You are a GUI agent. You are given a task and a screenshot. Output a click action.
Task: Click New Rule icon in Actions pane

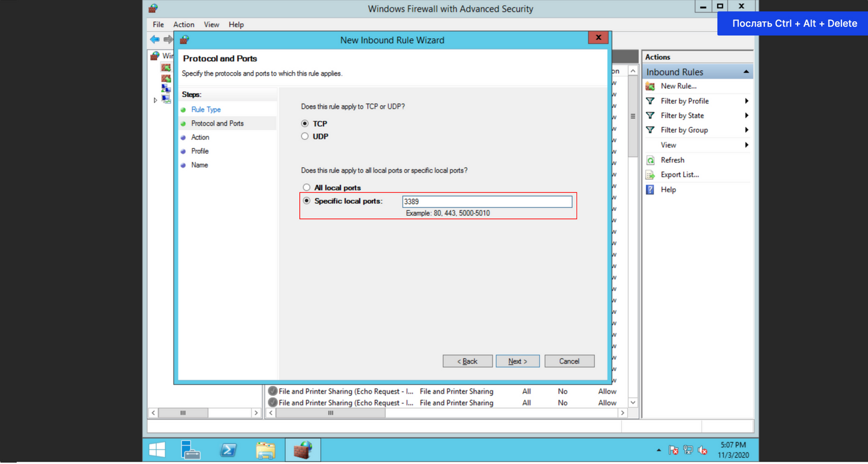(x=650, y=86)
